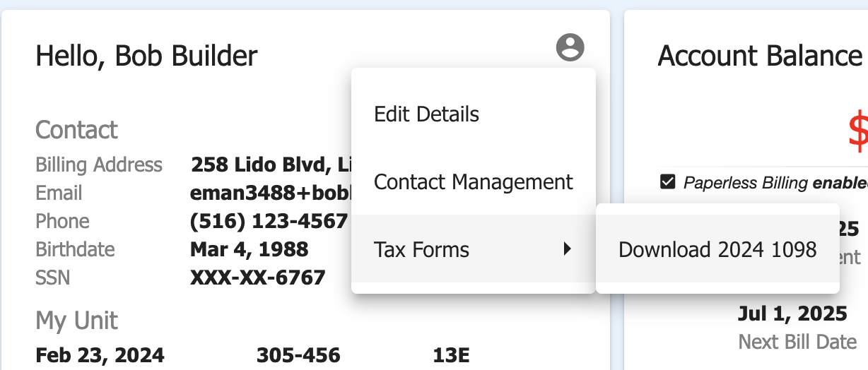Select Download 2024 1098 option
The height and width of the screenshot is (370, 868).
point(717,249)
